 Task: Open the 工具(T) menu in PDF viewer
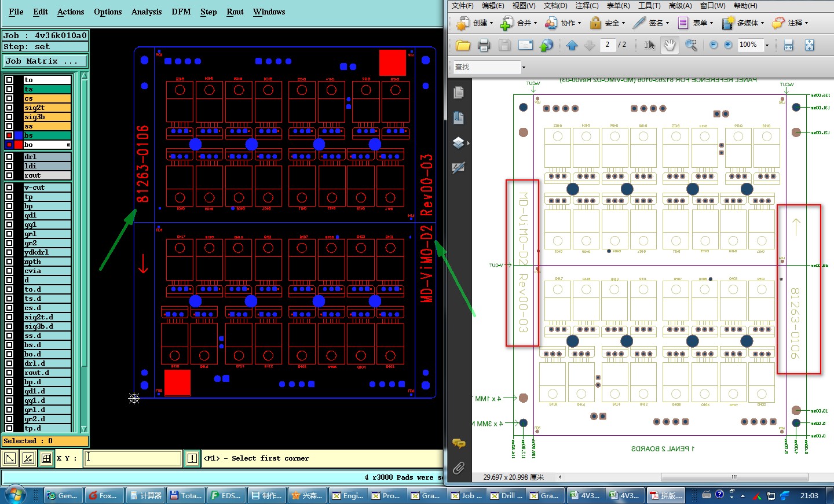point(649,6)
